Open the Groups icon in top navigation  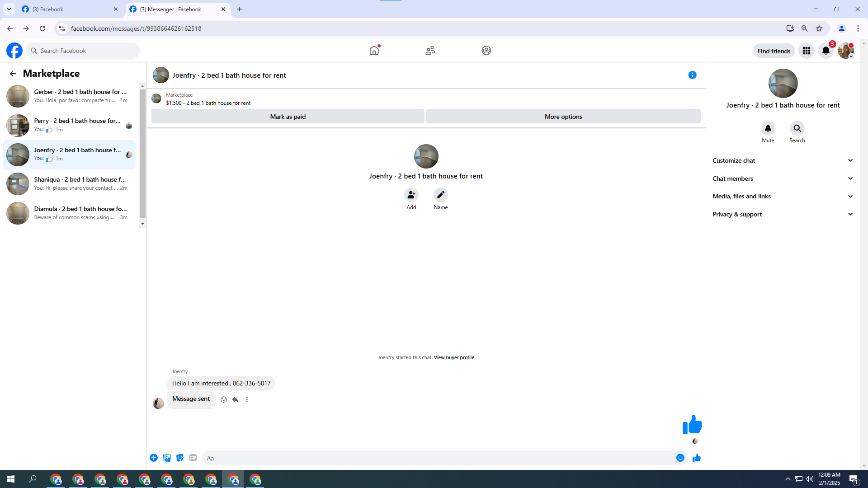pos(486,51)
